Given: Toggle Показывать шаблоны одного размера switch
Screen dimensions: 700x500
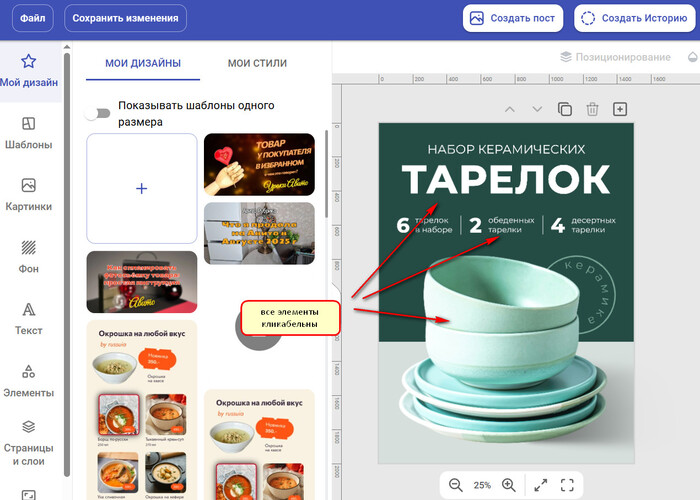Looking at the screenshot, I should click(x=97, y=113).
